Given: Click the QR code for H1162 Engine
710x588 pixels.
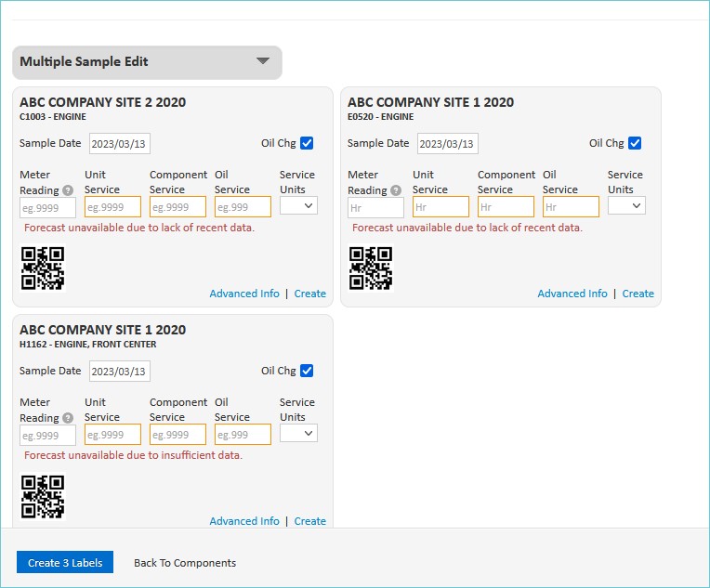Looking at the screenshot, I should [43, 496].
